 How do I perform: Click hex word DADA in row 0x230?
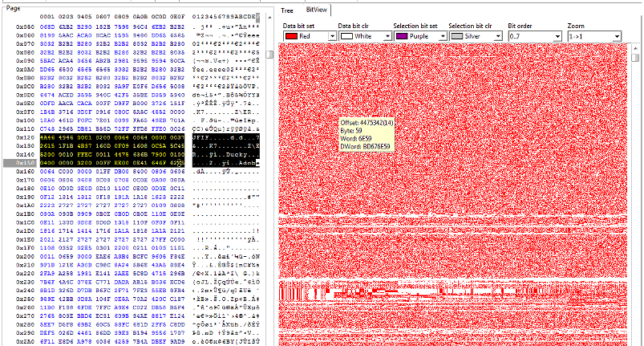[x=121, y=282]
